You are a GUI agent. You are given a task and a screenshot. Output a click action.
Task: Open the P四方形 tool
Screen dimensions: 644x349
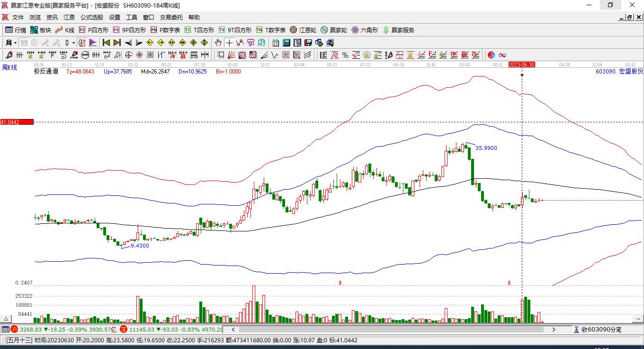[93, 30]
